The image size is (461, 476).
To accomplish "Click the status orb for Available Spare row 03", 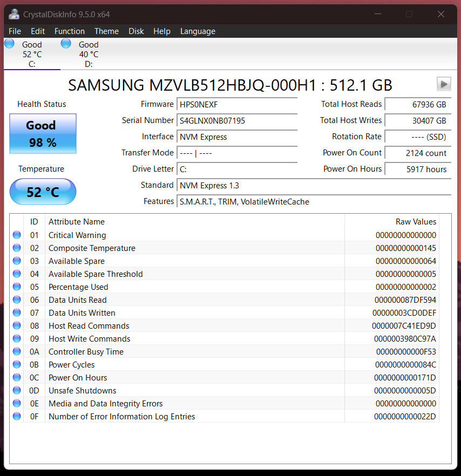I will tap(17, 261).
